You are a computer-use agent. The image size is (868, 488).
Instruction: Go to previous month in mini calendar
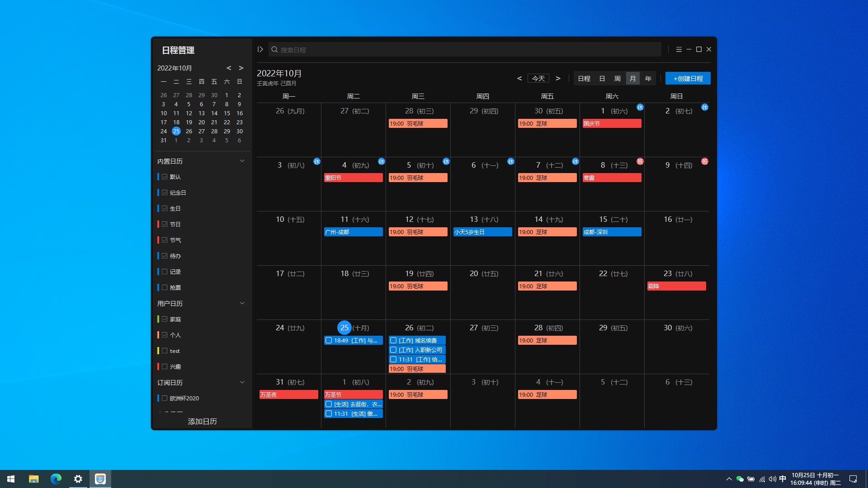coord(229,68)
